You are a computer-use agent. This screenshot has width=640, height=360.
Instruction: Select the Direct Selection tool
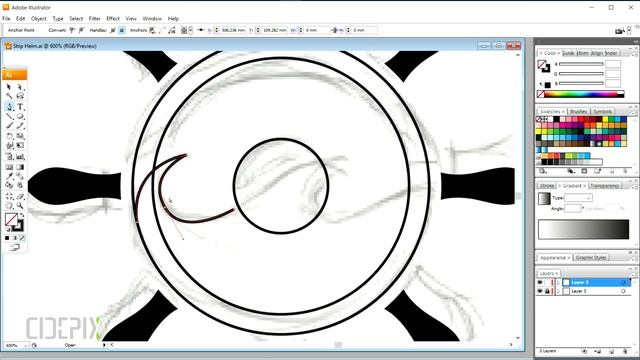20,87
